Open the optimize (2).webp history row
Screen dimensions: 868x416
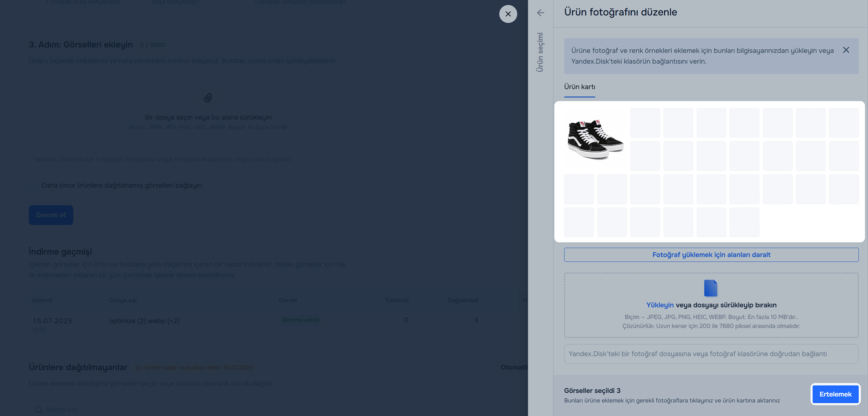click(144, 321)
